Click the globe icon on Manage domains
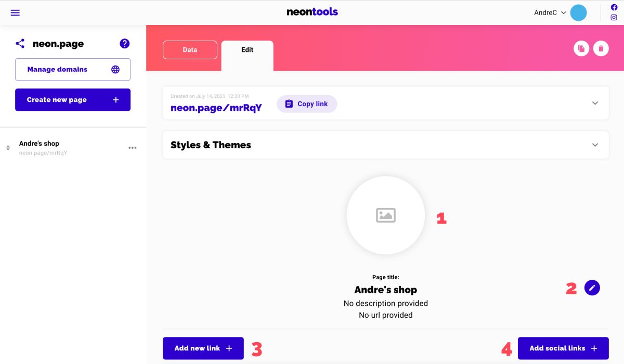 [x=115, y=69]
